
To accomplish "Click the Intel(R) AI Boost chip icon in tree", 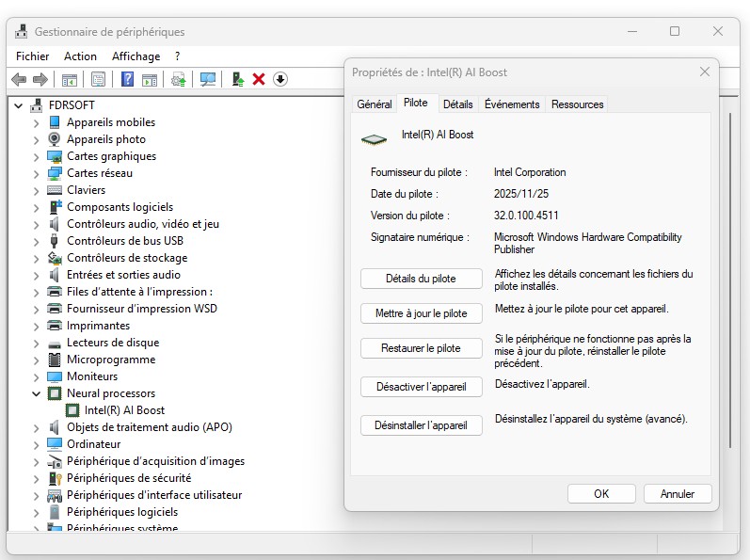I will (72, 410).
